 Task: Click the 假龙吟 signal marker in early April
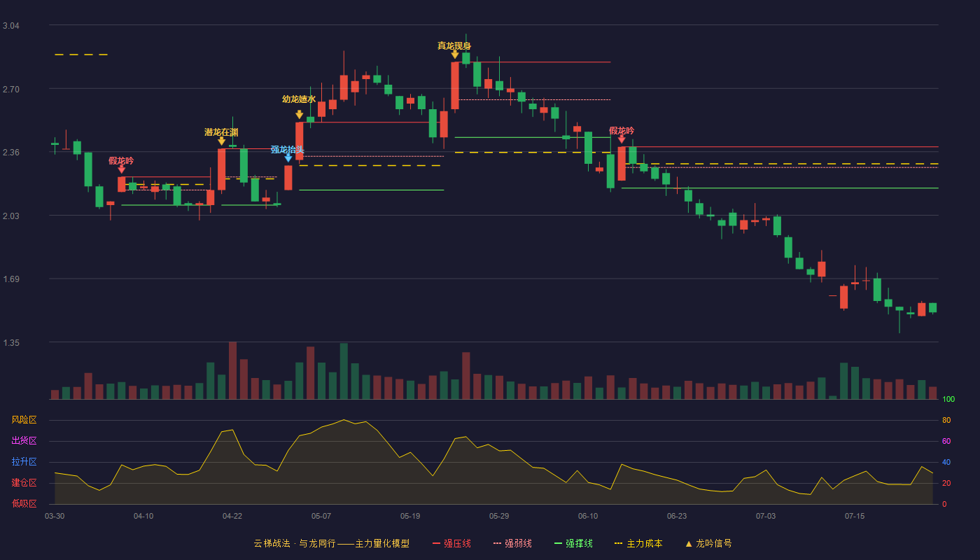122,169
